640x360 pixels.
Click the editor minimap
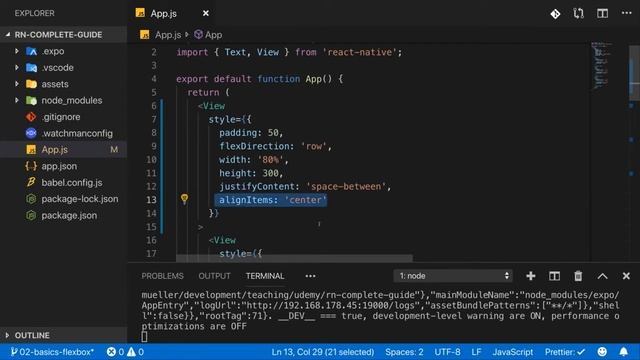point(602,65)
